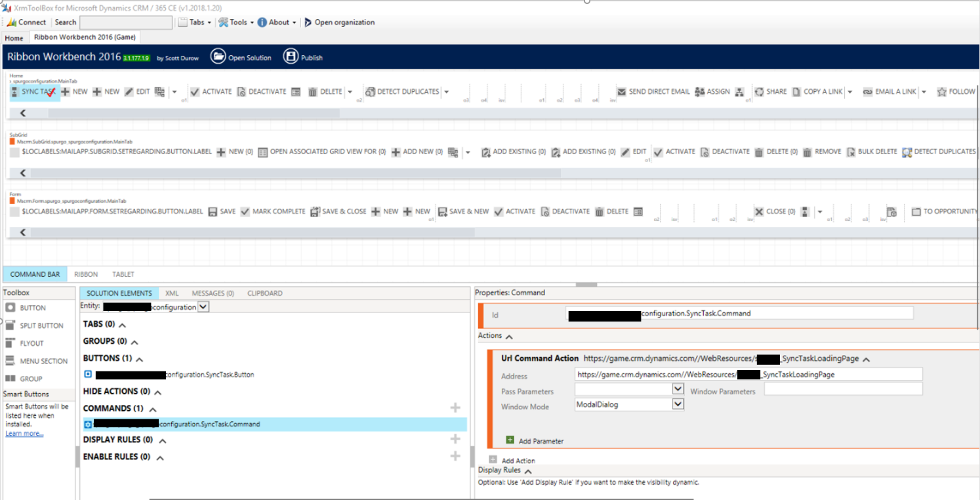Click Open organization
This screenshot has height=500, width=980.
(339, 22)
